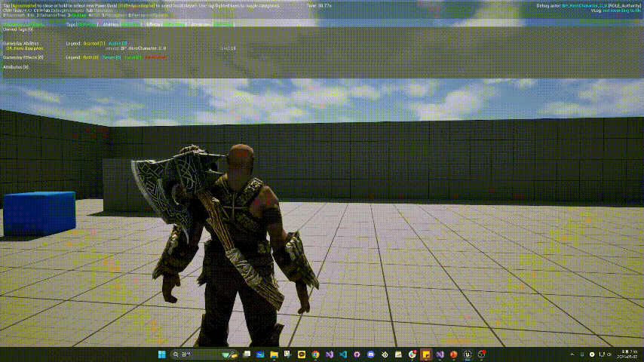Expand the system tray hidden icons chevron
The image size is (644, 362).
click(x=572, y=354)
